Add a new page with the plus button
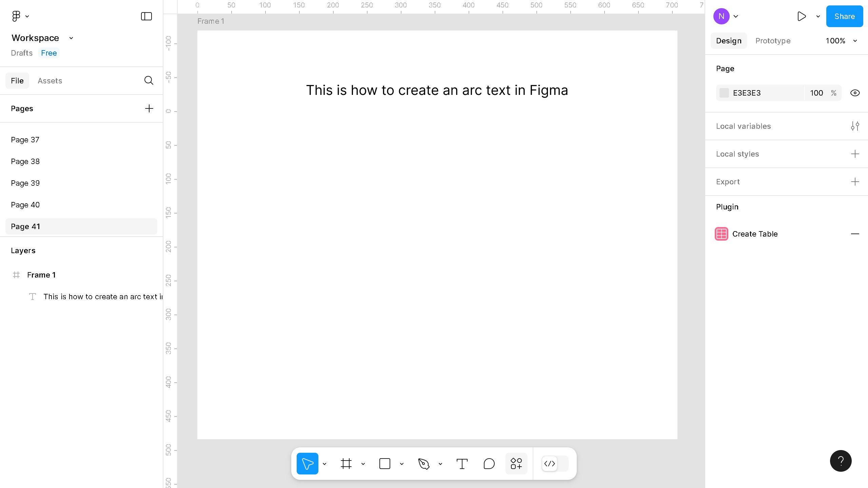This screenshot has height=488, width=868. tap(149, 108)
